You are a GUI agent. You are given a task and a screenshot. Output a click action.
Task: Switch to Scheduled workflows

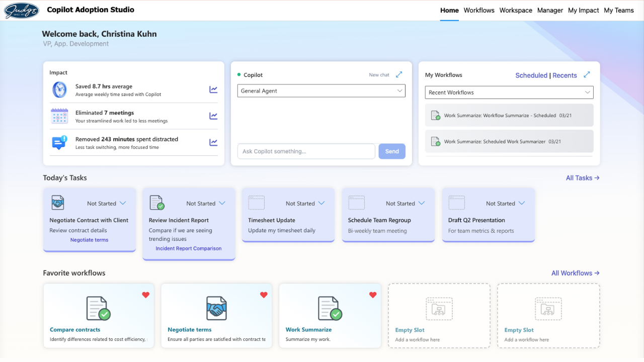pos(531,75)
